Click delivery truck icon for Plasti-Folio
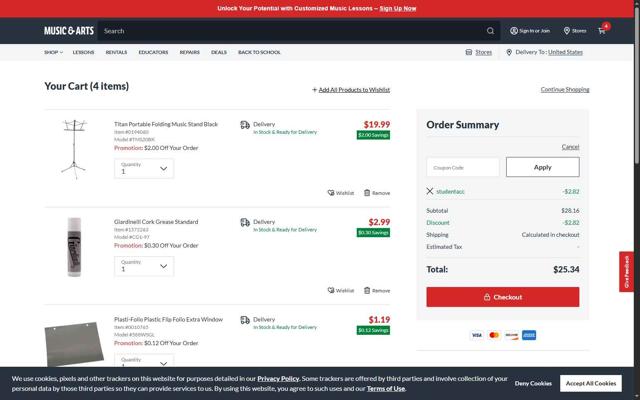 pyautogui.click(x=245, y=320)
